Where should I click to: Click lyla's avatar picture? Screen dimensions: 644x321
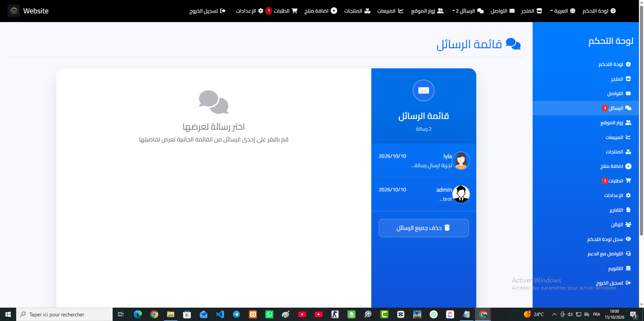(461, 161)
